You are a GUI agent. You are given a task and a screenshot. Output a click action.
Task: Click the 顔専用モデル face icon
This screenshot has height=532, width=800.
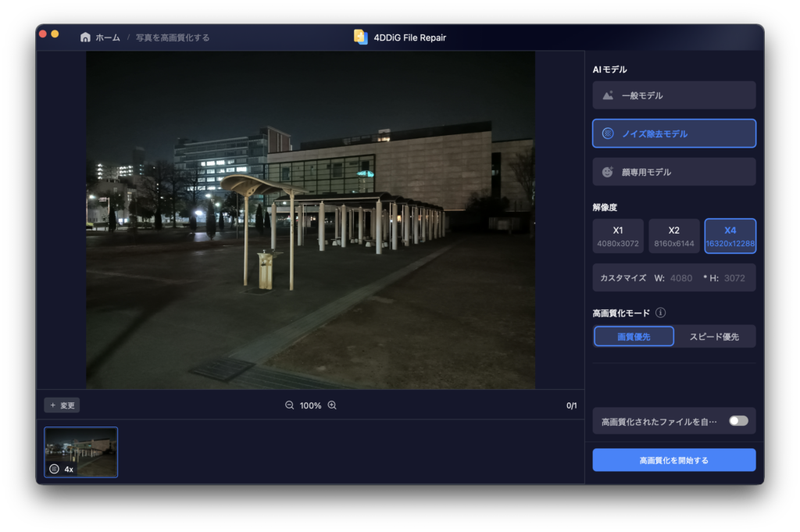click(608, 172)
